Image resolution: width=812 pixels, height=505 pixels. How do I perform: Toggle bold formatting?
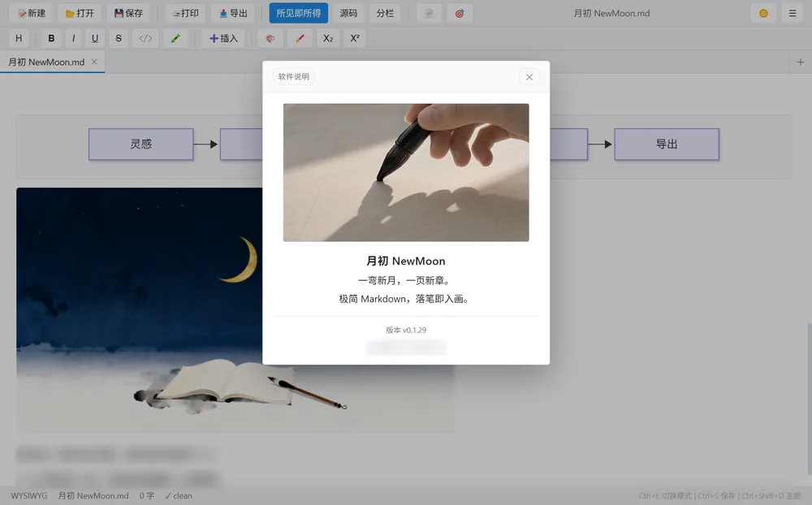click(50, 38)
